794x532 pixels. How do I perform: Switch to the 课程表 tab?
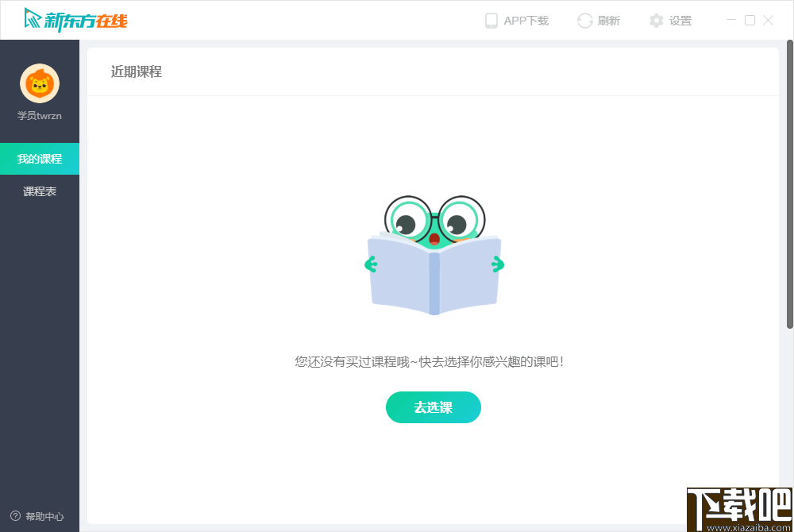pos(40,191)
